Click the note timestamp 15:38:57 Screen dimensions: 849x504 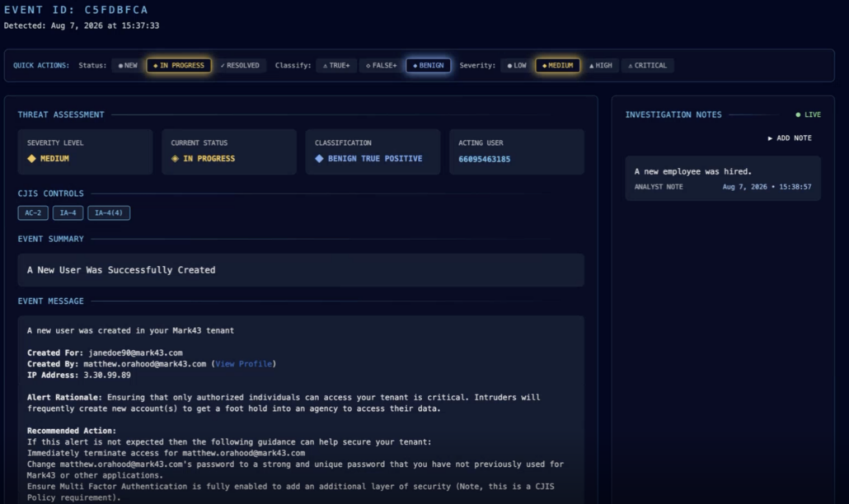point(795,187)
